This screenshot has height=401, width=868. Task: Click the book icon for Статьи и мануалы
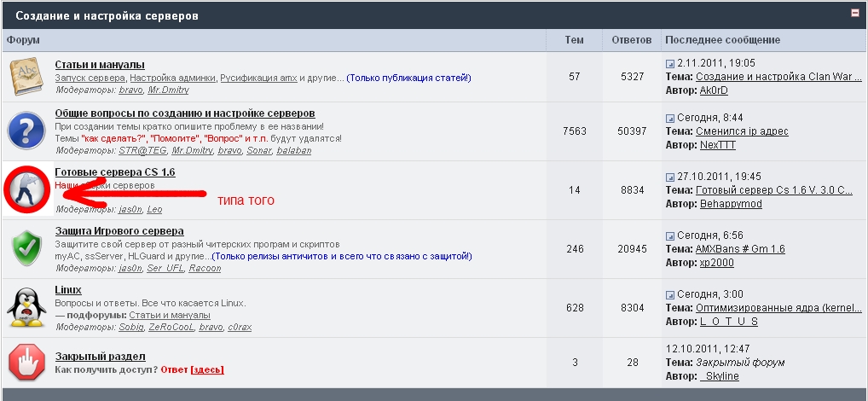click(x=26, y=77)
